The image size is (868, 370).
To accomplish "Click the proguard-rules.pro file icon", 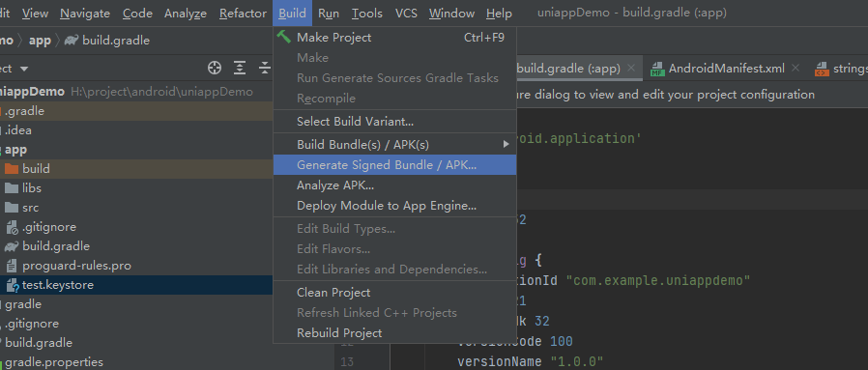I will pyautogui.click(x=12, y=266).
